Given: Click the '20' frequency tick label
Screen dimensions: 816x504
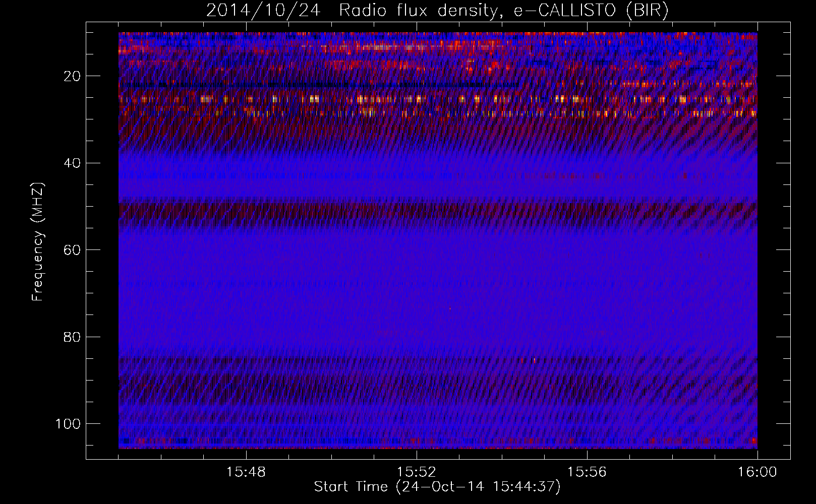Looking at the screenshot, I should coord(73,76).
